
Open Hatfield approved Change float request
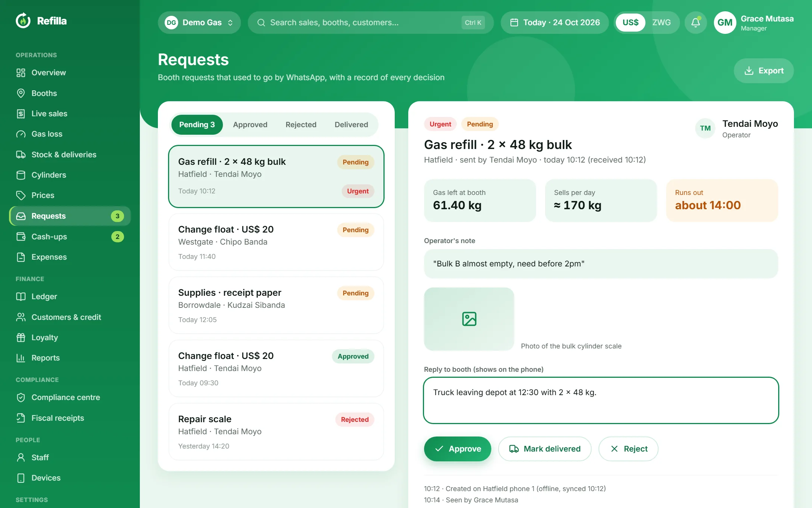(x=276, y=368)
